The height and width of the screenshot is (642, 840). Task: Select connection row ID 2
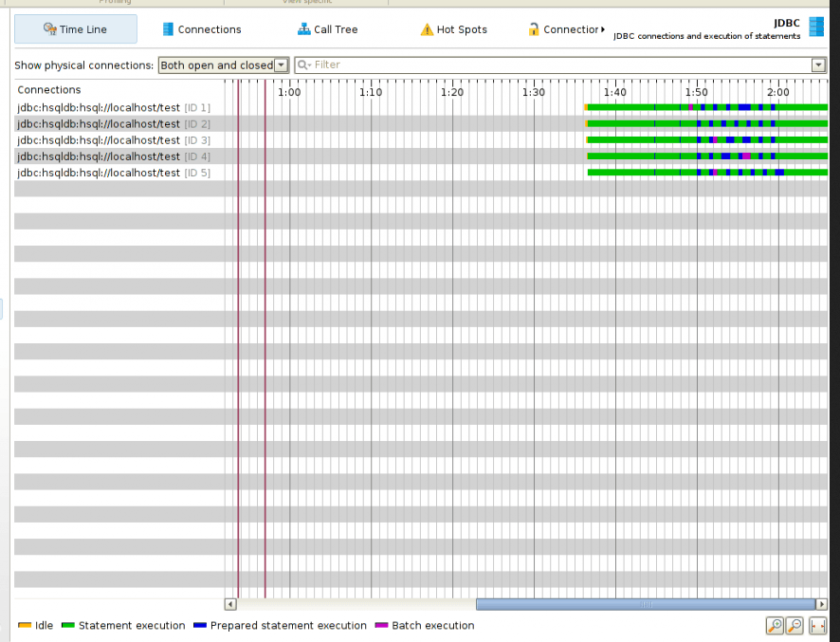[114, 124]
